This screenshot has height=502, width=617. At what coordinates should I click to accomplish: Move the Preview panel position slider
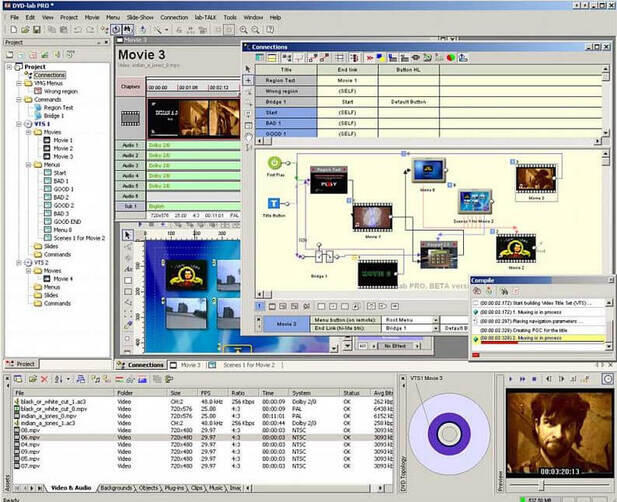point(542,485)
